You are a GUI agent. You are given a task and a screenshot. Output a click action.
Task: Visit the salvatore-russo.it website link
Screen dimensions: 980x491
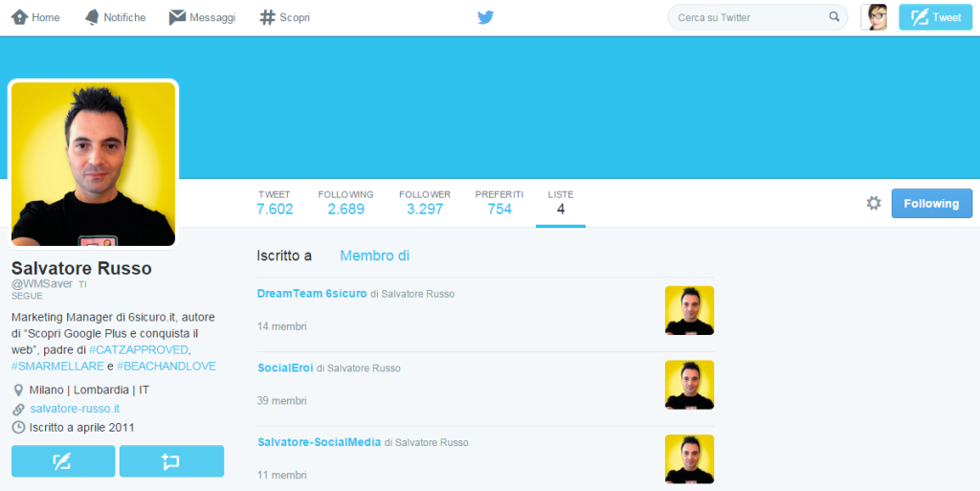[75, 409]
